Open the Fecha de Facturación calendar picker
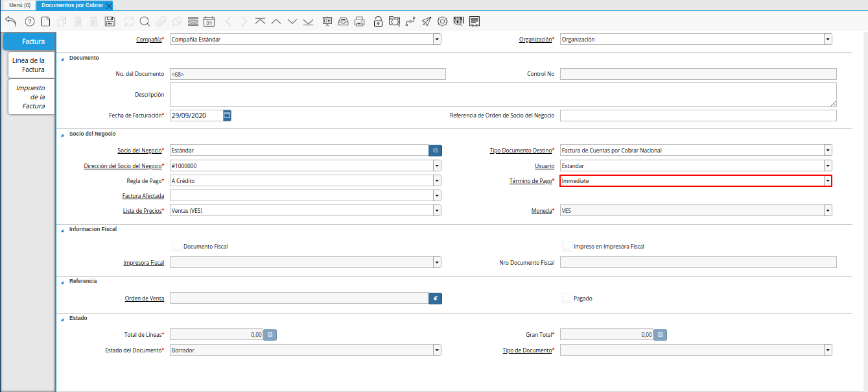 227,116
